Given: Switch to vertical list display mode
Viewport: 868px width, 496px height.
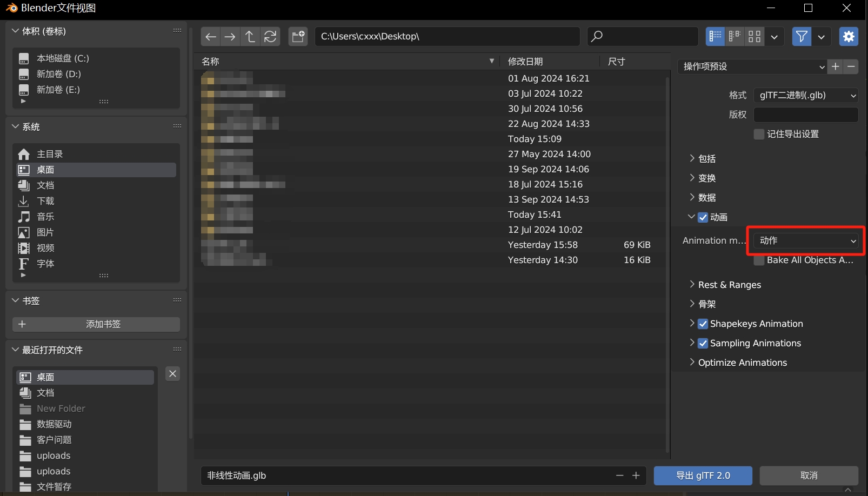Looking at the screenshot, I should point(715,36).
